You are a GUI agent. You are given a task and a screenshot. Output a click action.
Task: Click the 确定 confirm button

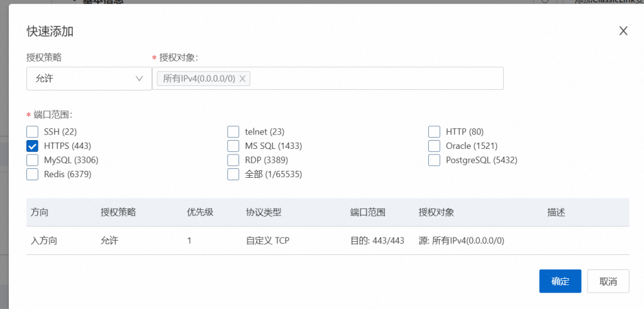coord(560,281)
